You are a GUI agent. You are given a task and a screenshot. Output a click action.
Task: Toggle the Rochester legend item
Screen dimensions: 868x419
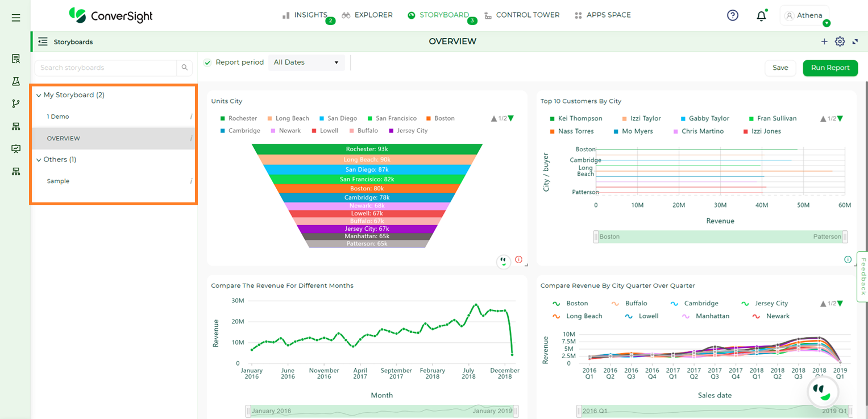tap(238, 118)
